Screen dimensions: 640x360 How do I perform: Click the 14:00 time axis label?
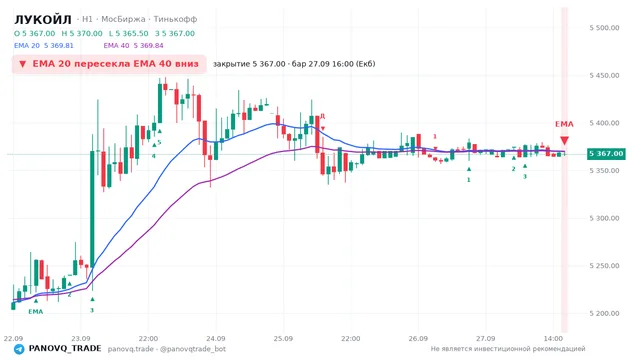pyautogui.click(x=553, y=338)
